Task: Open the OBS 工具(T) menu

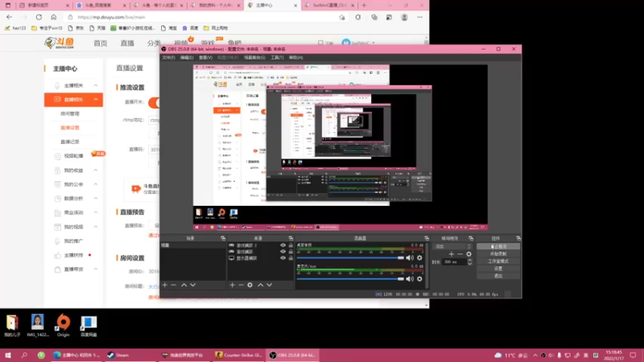Action: tap(277, 57)
